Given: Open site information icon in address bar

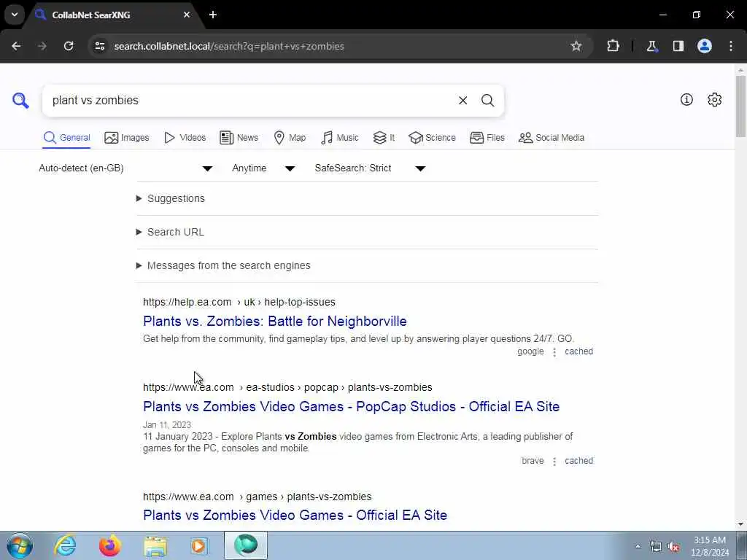Looking at the screenshot, I should 99,46.
